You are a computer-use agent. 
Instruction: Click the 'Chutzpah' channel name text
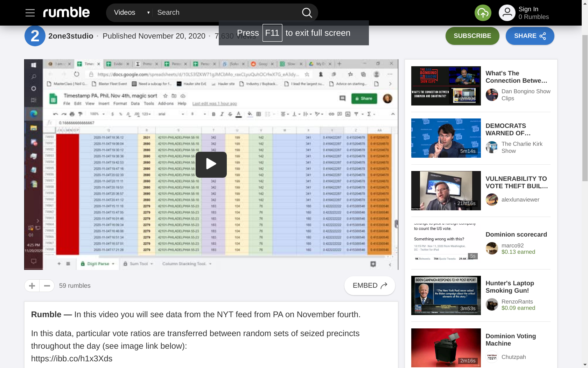pos(513,357)
